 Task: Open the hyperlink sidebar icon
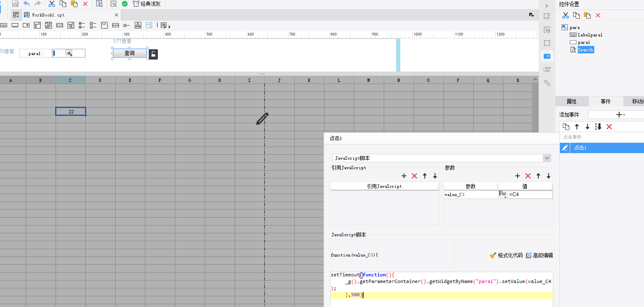(x=547, y=83)
